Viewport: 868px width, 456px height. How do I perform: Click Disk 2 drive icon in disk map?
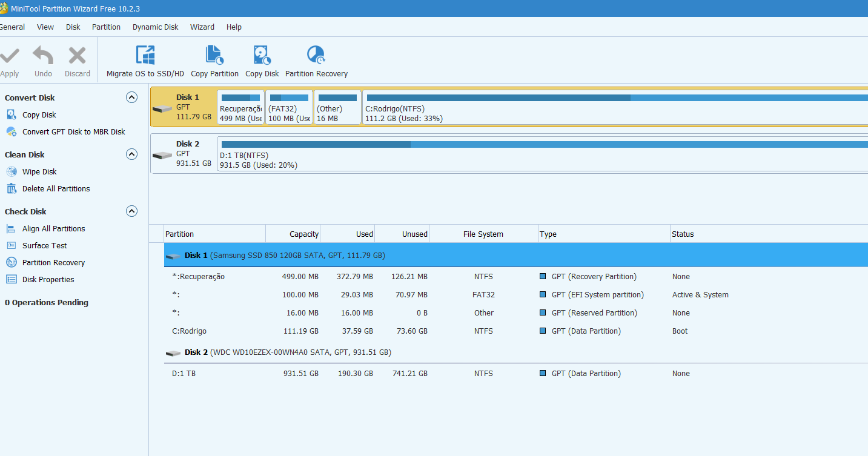tap(162, 155)
